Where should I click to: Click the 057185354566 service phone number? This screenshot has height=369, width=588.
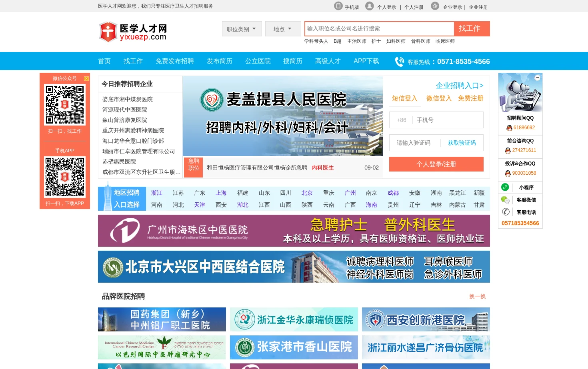coord(520,223)
